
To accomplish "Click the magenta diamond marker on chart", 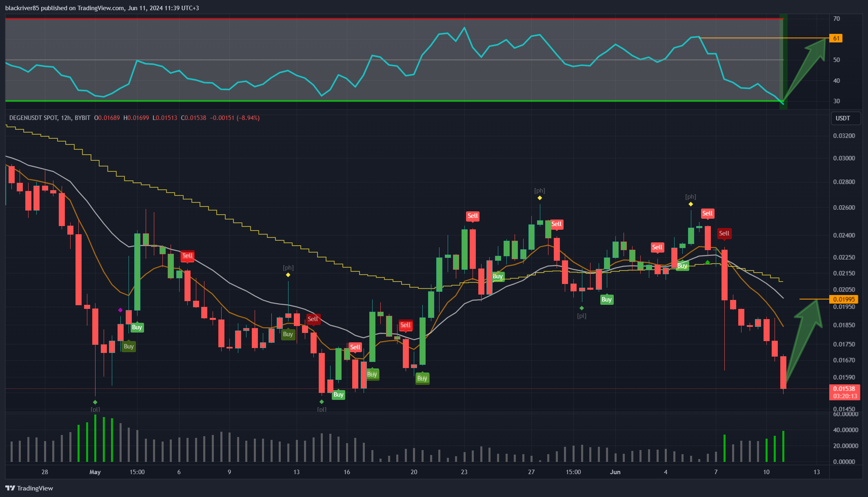I will (x=120, y=311).
